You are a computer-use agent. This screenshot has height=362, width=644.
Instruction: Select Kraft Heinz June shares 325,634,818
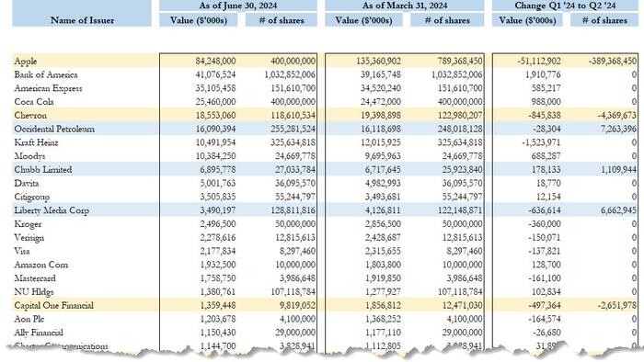click(x=293, y=142)
